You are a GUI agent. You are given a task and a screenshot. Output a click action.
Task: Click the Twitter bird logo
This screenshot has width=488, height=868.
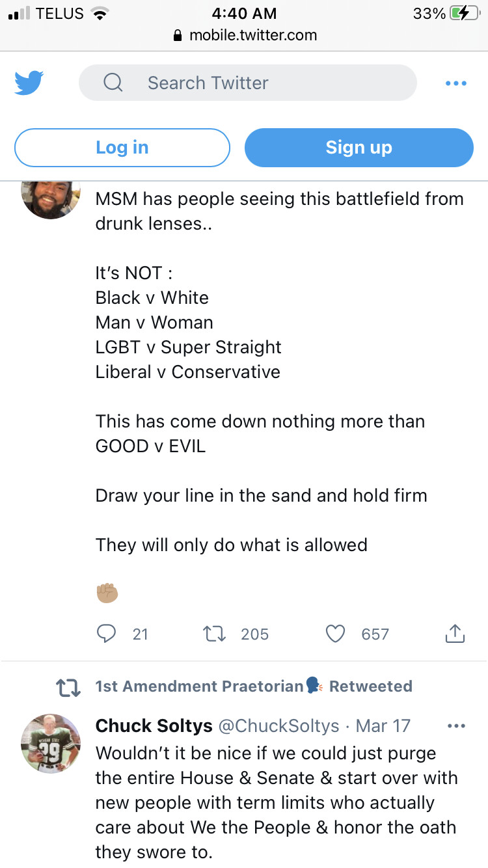click(x=29, y=83)
